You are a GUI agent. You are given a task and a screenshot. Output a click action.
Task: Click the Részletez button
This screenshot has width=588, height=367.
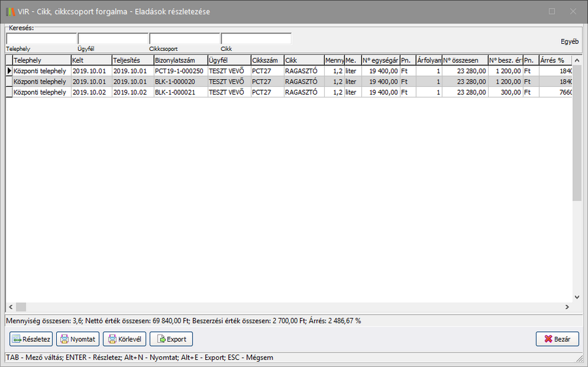point(31,339)
